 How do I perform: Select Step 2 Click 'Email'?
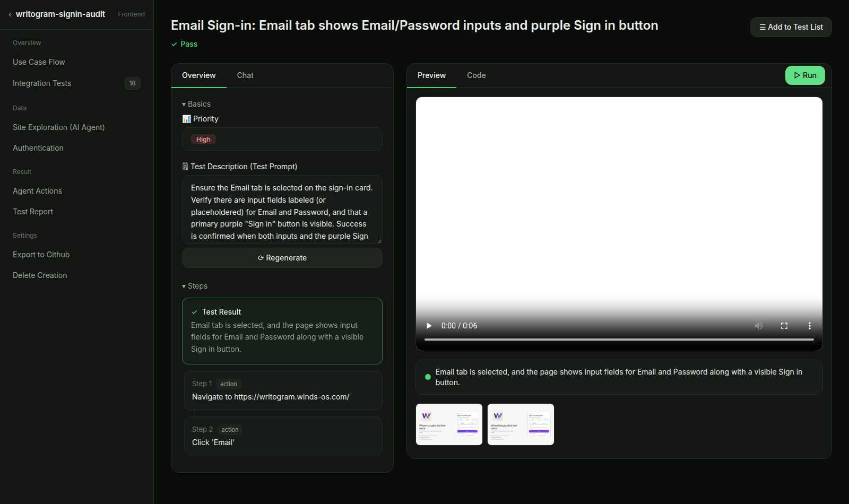pyautogui.click(x=282, y=436)
